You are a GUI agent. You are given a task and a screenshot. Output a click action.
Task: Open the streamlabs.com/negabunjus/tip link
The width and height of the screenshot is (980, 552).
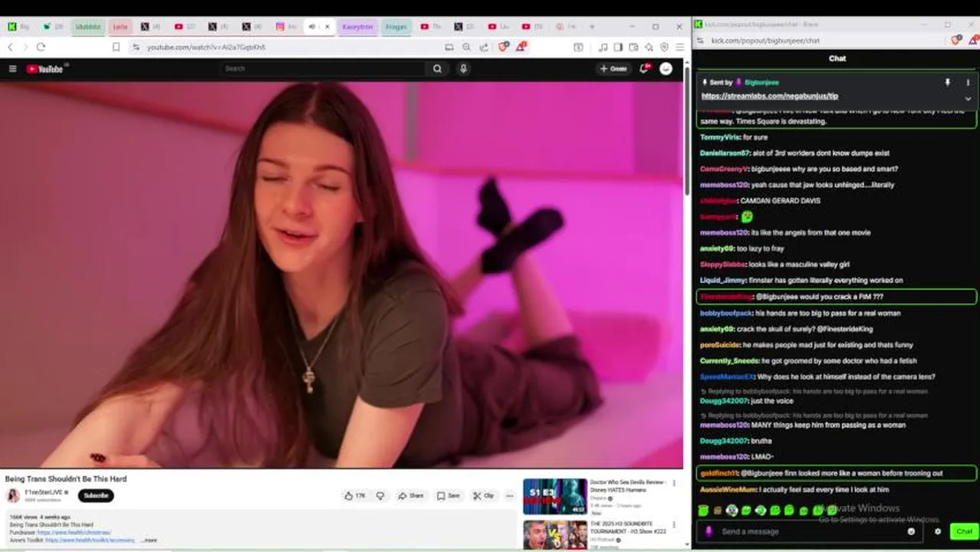[769, 97]
